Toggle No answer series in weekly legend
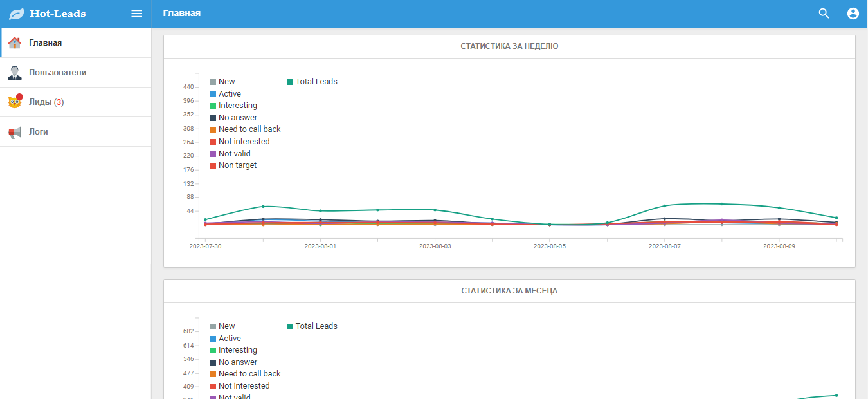 (233, 118)
